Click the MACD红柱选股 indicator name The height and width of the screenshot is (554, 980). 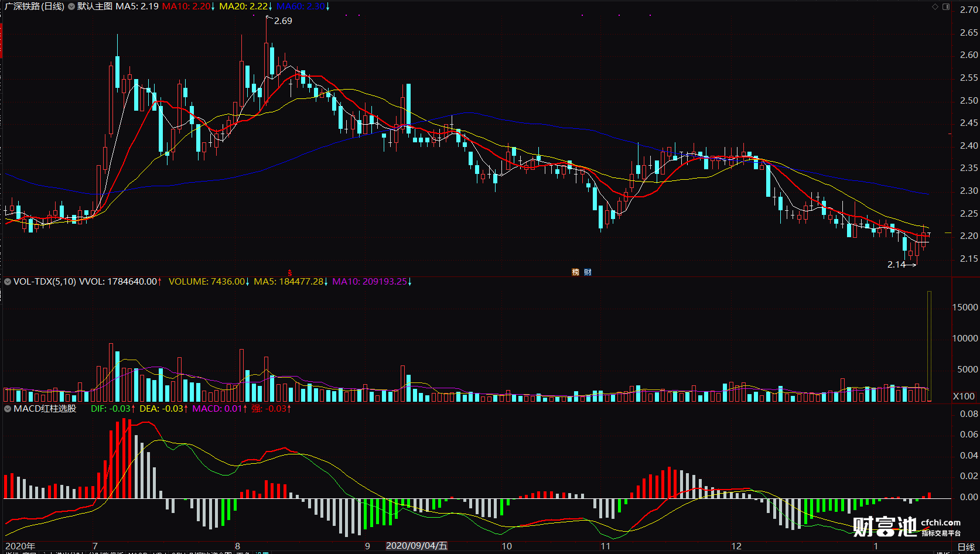[x=45, y=409]
